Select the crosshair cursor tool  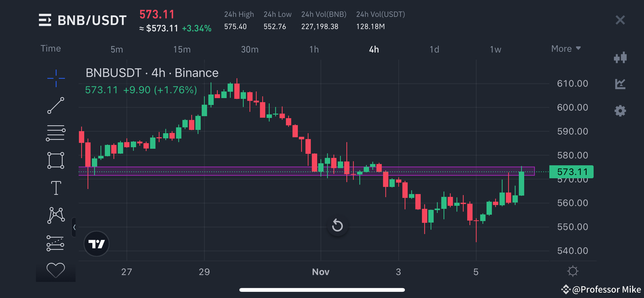coord(56,78)
